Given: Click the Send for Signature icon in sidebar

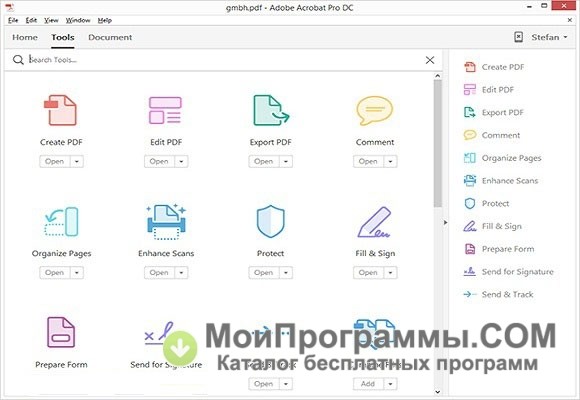Looking at the screenshot, I should point(470,272).
